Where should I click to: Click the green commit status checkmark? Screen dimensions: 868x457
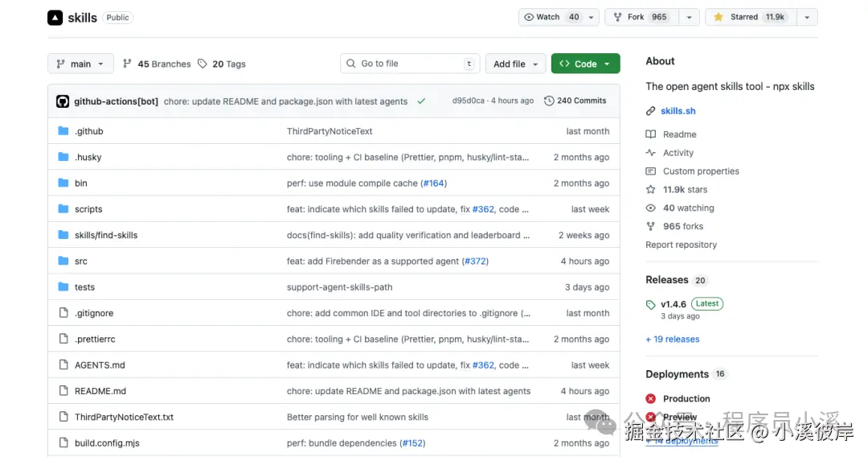(x=421, y=101)
